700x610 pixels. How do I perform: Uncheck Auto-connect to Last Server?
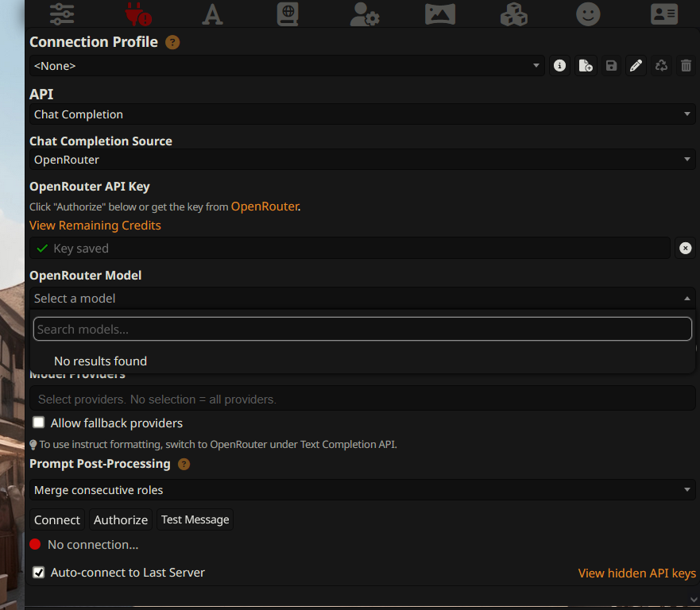(x=39, y=573)
